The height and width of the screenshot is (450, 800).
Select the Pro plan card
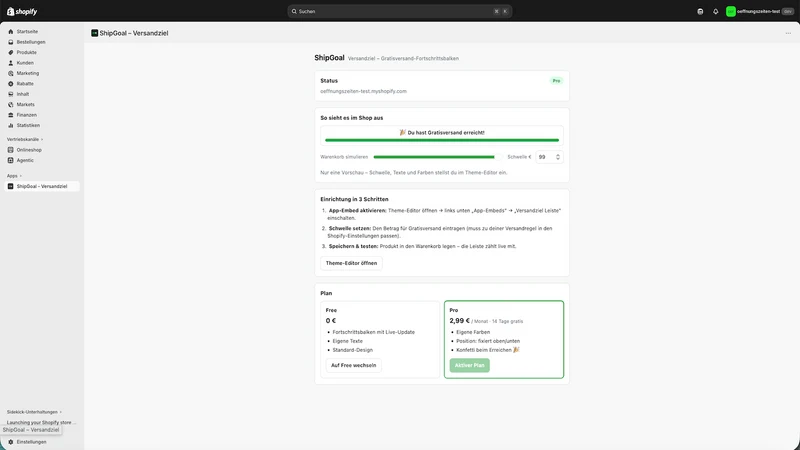pyautogui.click(x=504, y=339)
